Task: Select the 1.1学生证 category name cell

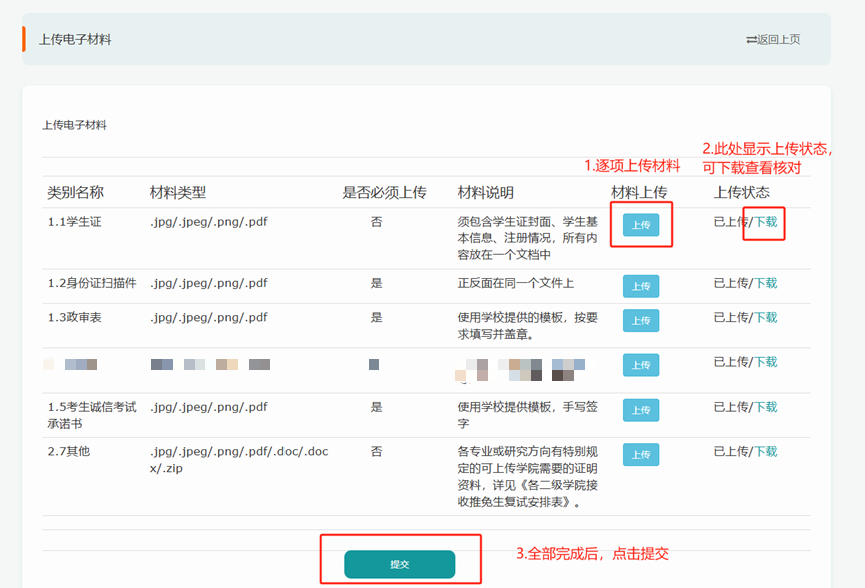Action: [x=74, y=222]
